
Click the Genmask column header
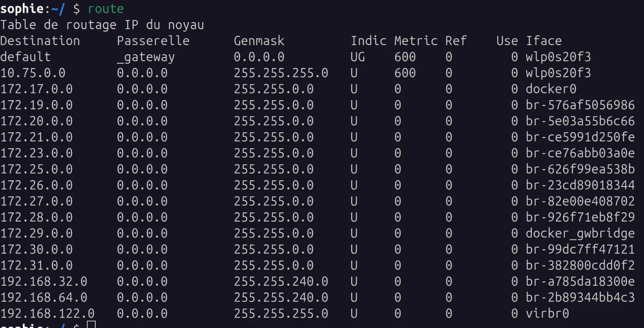259,40
